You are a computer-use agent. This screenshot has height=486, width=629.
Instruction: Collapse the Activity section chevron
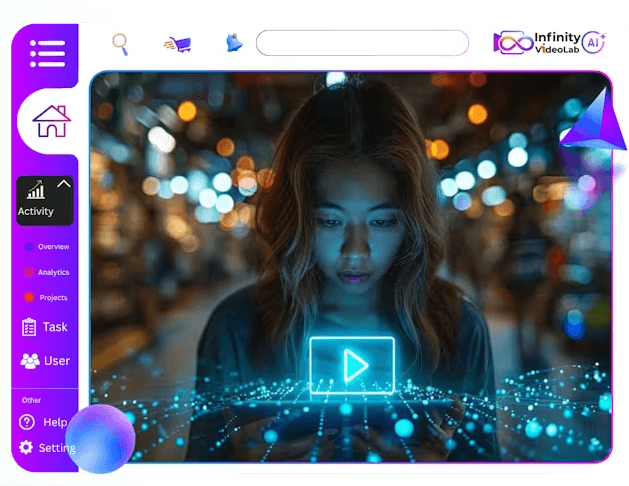click(63, 184)
